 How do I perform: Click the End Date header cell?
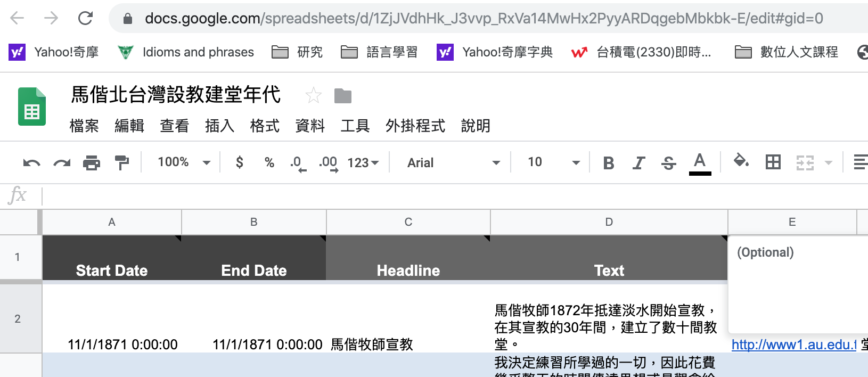click(x=254, y=258)
